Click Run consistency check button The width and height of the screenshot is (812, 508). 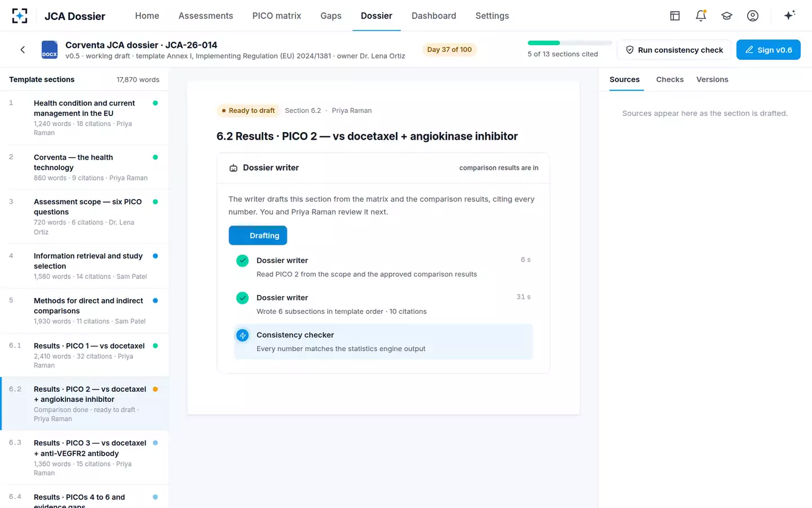674,50
